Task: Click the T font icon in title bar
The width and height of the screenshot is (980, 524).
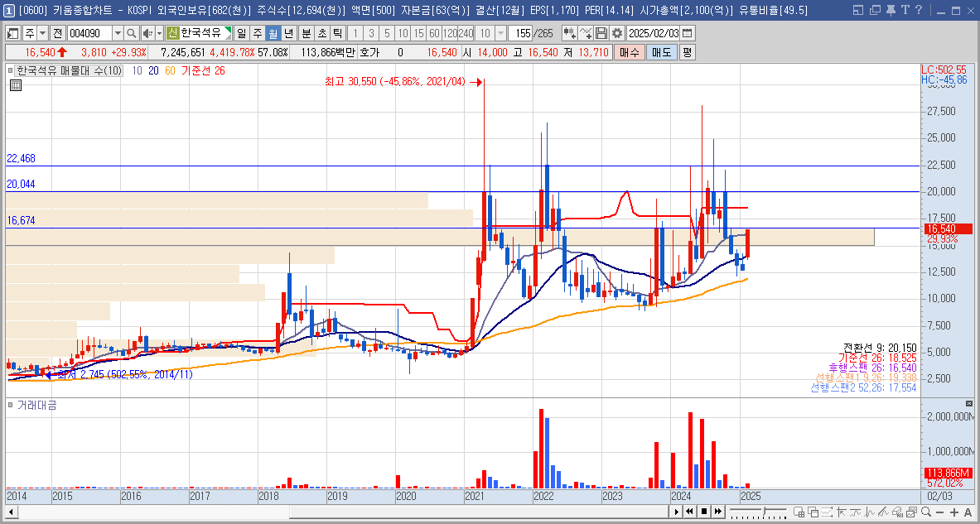Action: pos(905,10)
